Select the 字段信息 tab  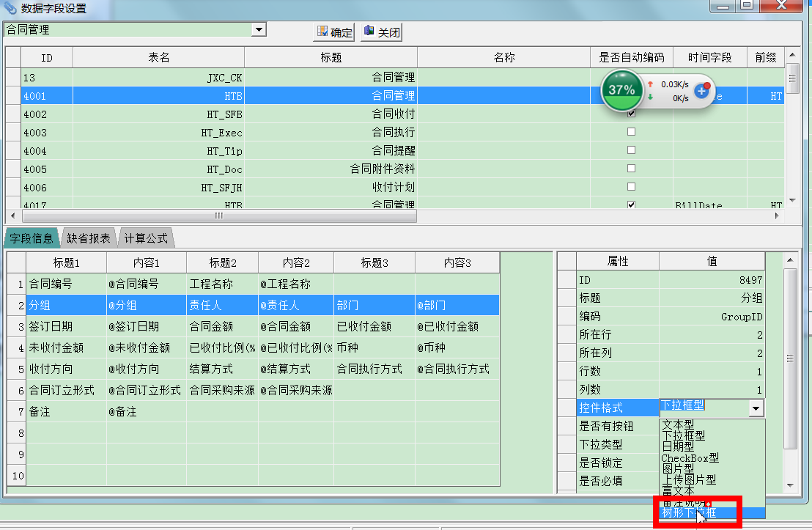point(32,238)
